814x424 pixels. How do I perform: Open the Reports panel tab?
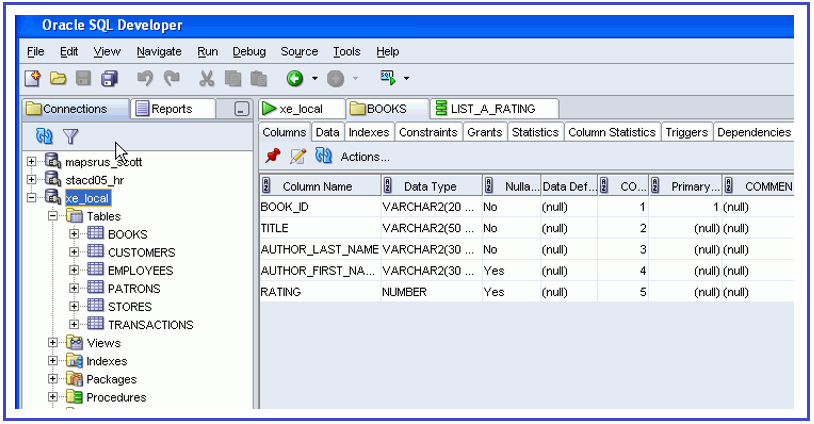(172, 109)
